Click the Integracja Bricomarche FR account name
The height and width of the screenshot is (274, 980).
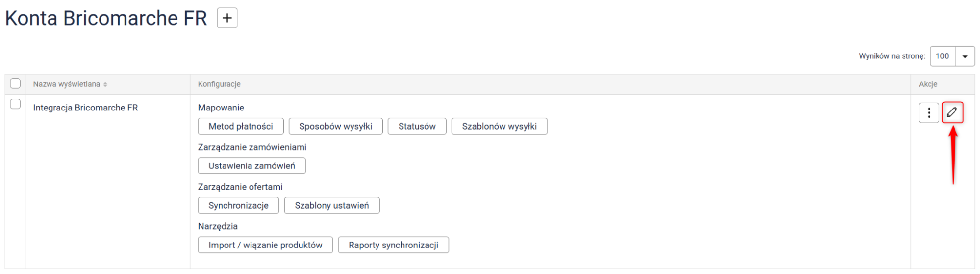pos(85,108)
